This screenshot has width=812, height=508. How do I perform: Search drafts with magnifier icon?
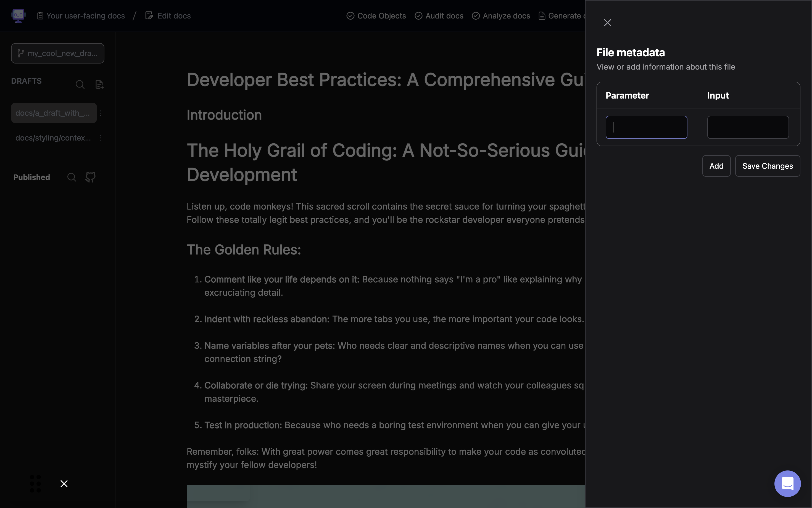[80, 84]
